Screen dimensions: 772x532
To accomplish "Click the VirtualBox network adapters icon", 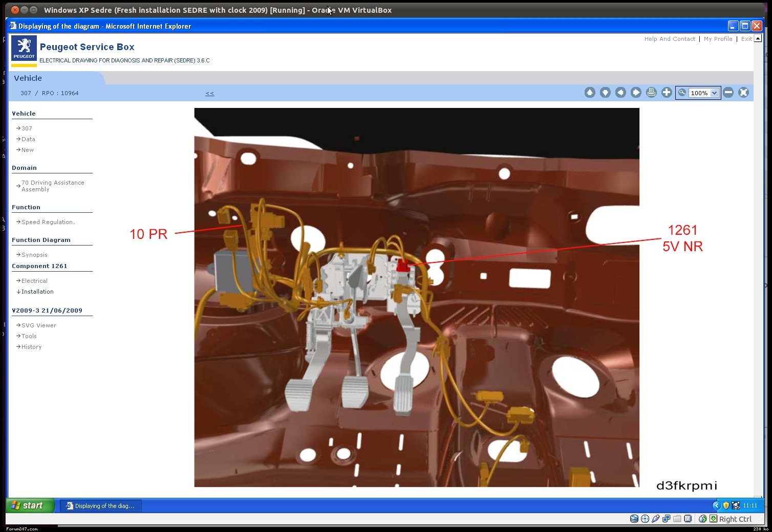I will [666, 519].
